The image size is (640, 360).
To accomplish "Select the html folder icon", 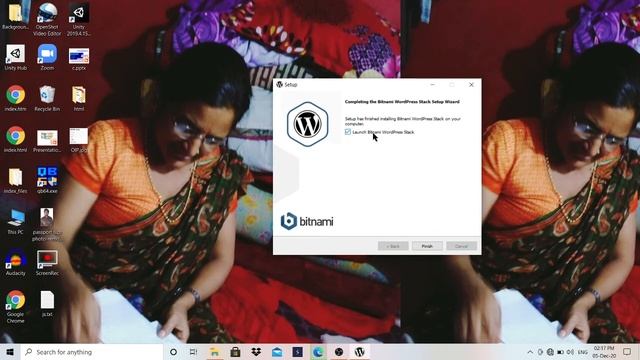I will 79,98.
